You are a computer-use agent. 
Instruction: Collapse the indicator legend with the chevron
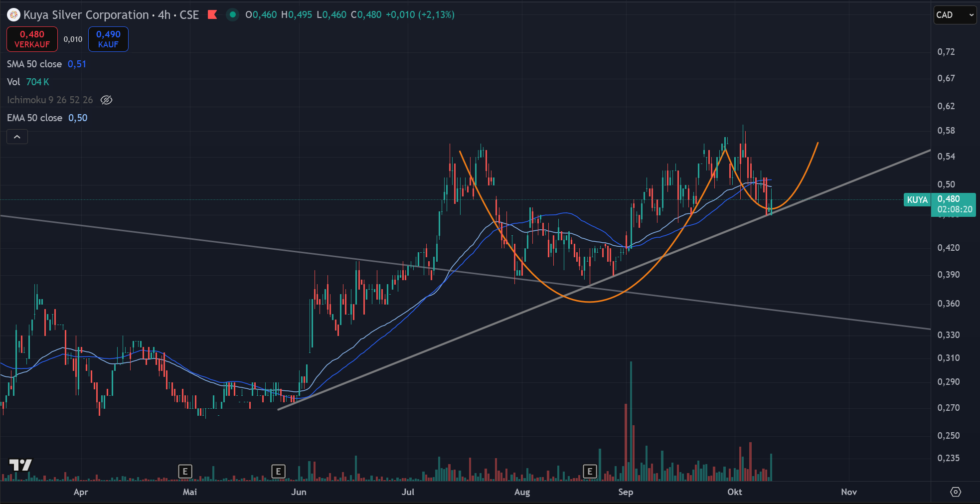17,137
